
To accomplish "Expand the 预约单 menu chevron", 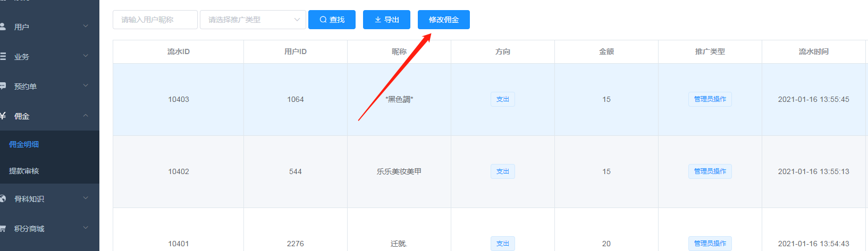I will coord(86,85).
